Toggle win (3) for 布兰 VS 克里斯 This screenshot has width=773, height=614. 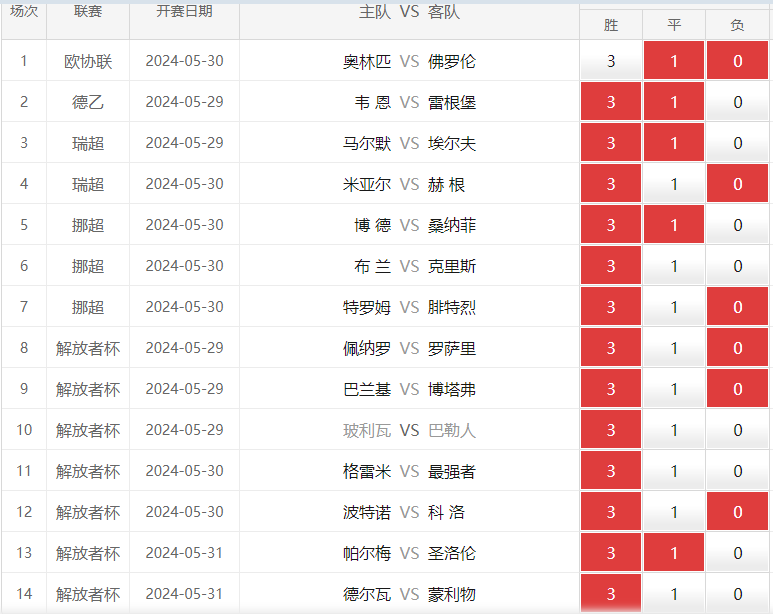pos(611,265)
